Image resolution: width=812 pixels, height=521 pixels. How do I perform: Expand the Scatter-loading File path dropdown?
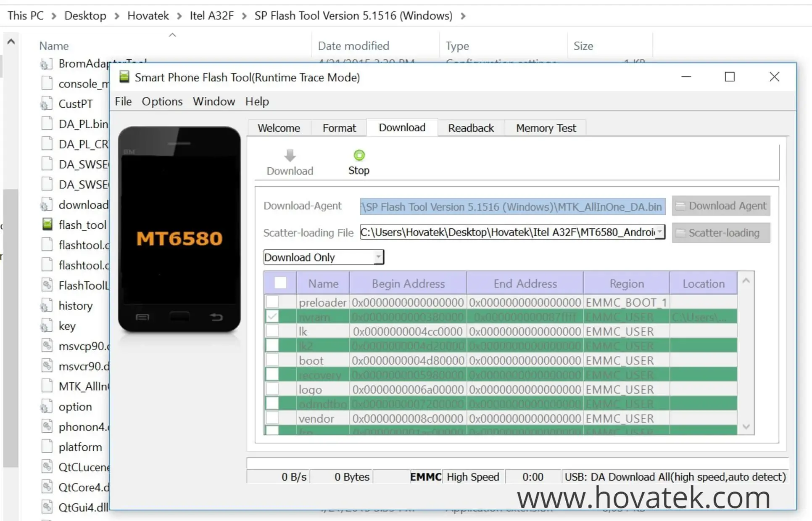[660, 232]
